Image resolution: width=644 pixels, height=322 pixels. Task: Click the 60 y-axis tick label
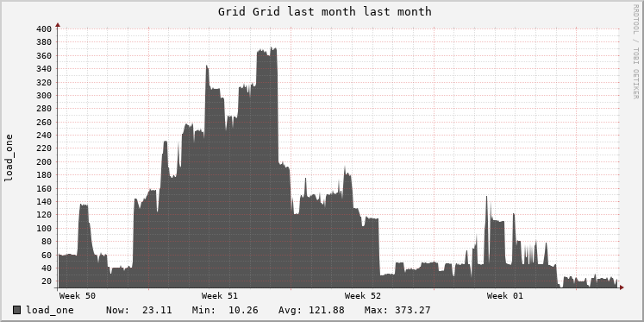click(x=47, y=256)
